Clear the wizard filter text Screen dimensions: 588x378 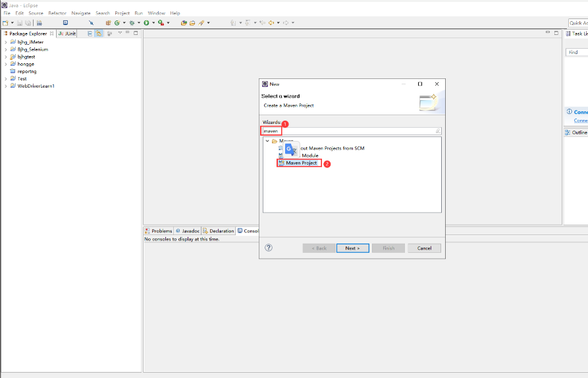(438, 131)
